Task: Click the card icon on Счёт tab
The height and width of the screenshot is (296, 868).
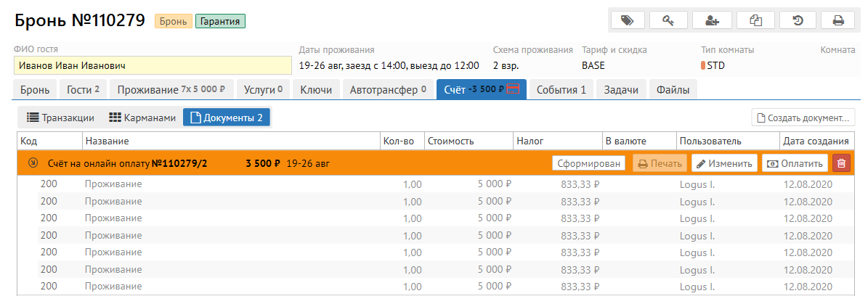Action: coord(513,90)
